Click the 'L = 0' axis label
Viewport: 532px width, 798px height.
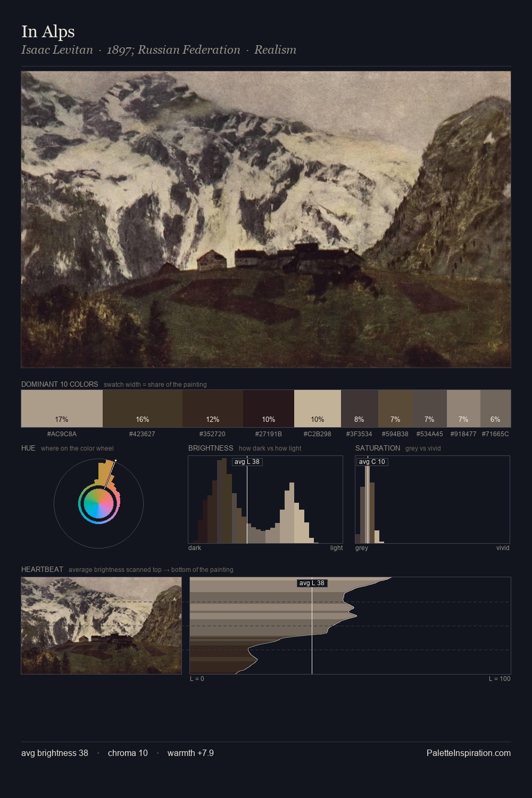[197, 679]
